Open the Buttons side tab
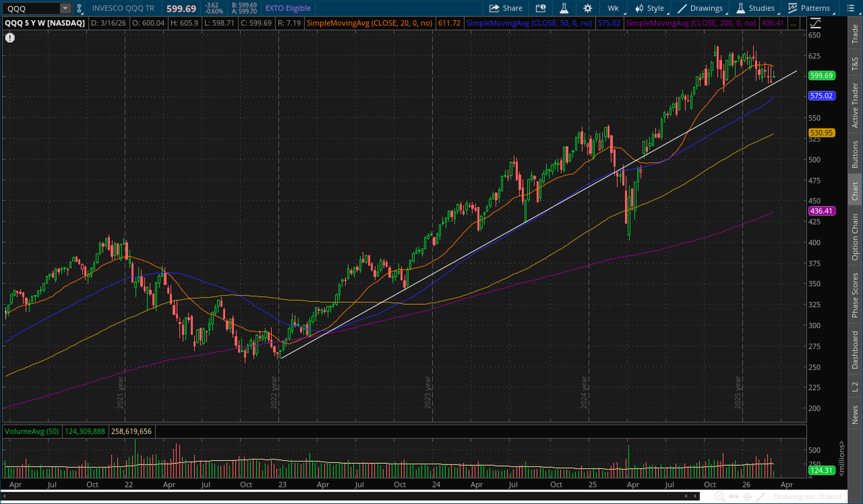This screenshot has height=504, width=863. click(x=854, y=152)
